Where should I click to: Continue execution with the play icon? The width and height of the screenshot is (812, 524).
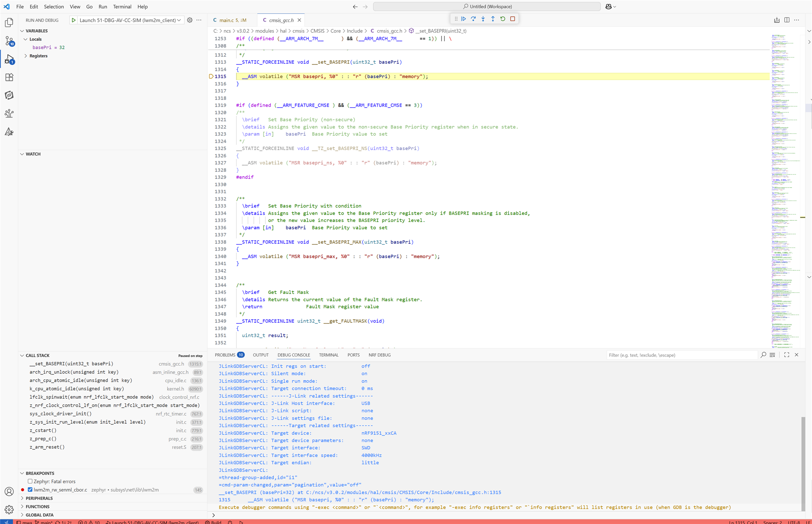pyautogui.click(x=463, y=18)
